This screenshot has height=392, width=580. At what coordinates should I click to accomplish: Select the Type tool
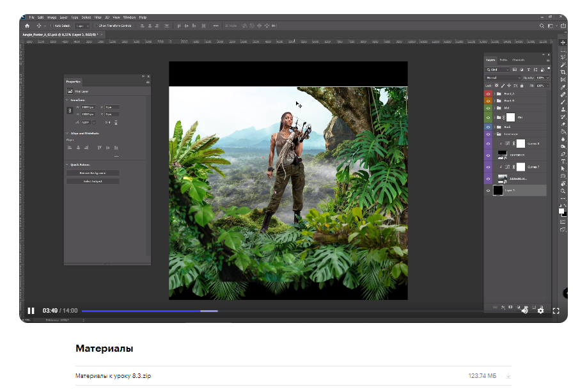(563, 161)
